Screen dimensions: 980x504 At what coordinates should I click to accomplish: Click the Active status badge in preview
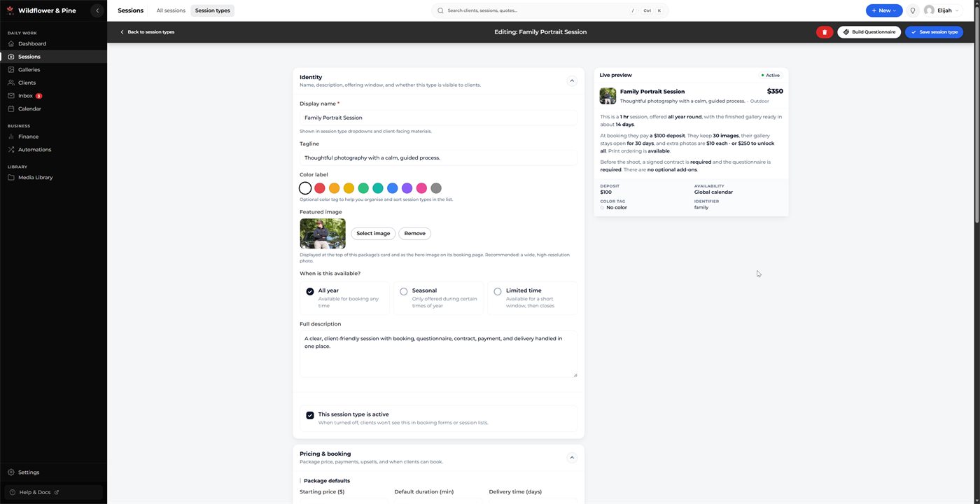[x=771, y=75]
